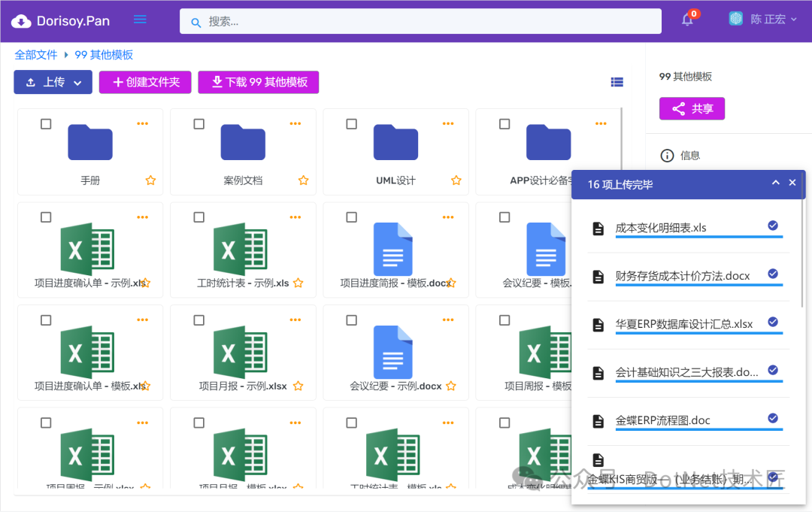Screen dimensions: 812x512
Task: Select the 手册 folder checkbox
Action: (46, 124)
